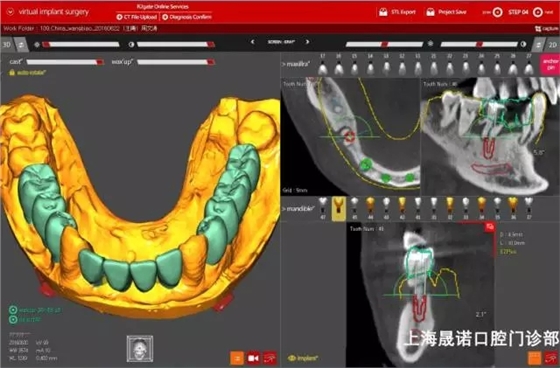This screenshot has width=560, height=368.
Task: Select maxilla tooth 17 icon
Action: click(322, 65)
